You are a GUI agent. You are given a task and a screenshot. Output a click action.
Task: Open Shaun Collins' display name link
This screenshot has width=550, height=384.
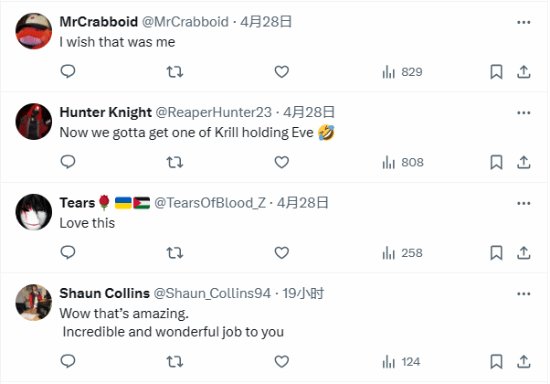[x=105, y=293]
